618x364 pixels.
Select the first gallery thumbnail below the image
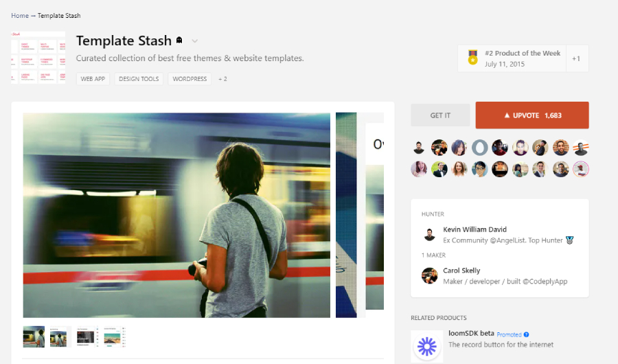click(x=34, y=337)
